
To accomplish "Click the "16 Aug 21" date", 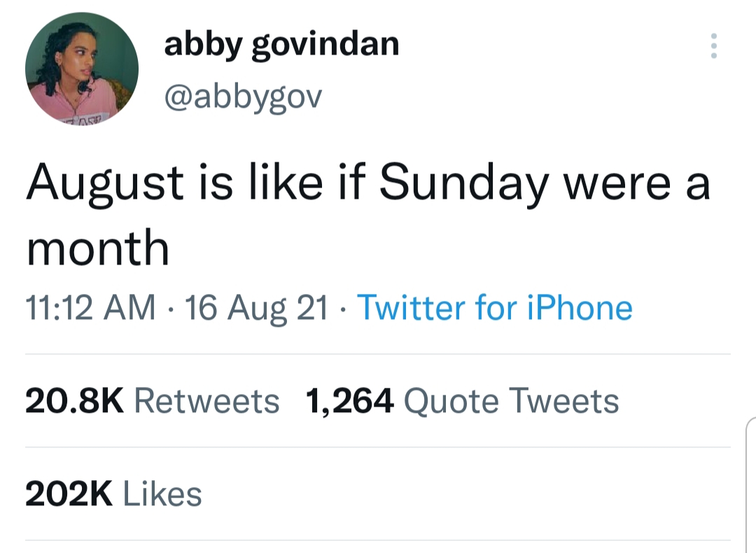I will click(x=258, y=308).
